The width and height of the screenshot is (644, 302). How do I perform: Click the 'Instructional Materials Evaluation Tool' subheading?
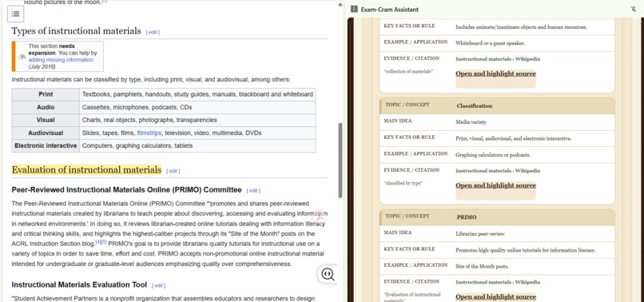point(79,284)
